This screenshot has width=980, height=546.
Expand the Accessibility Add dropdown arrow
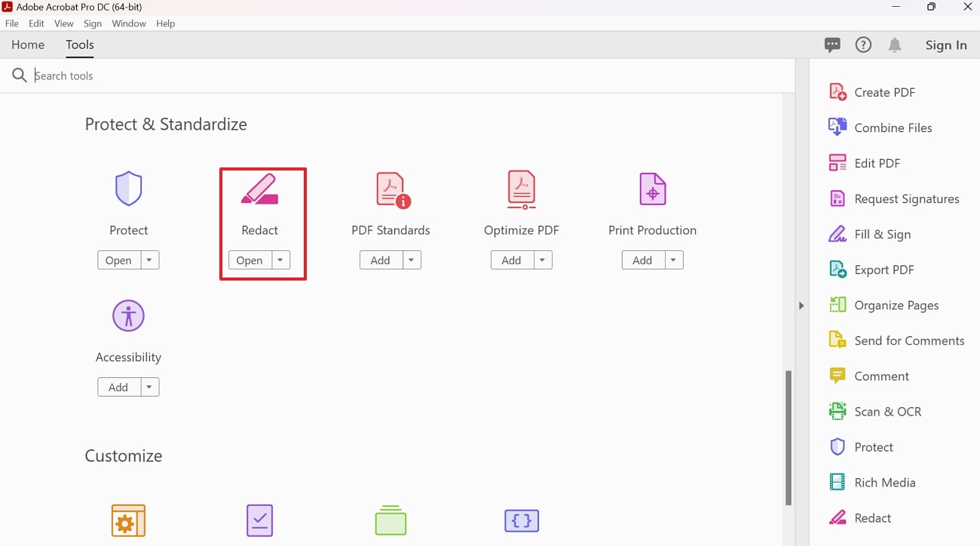(x=149, y=387)
